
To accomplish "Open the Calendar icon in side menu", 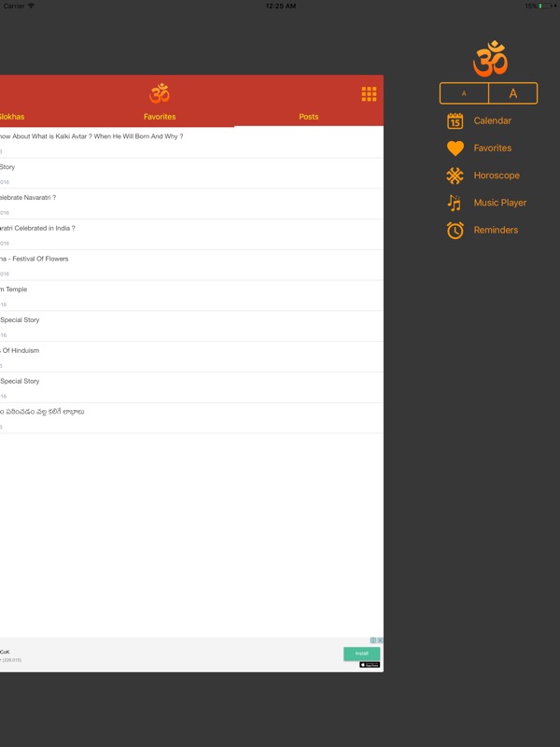I will pyautogui.click(x=455, y=121).
